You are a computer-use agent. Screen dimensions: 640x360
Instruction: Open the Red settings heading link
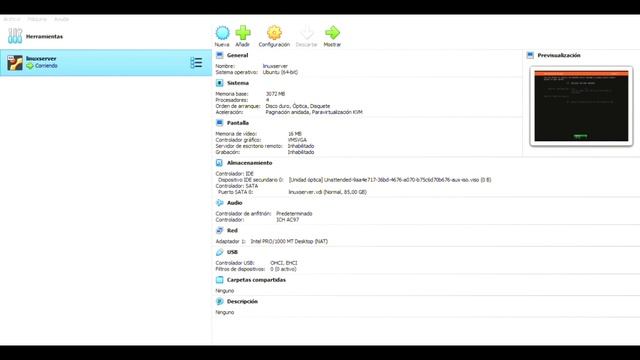pyautogui.click(x=232, y=231)
